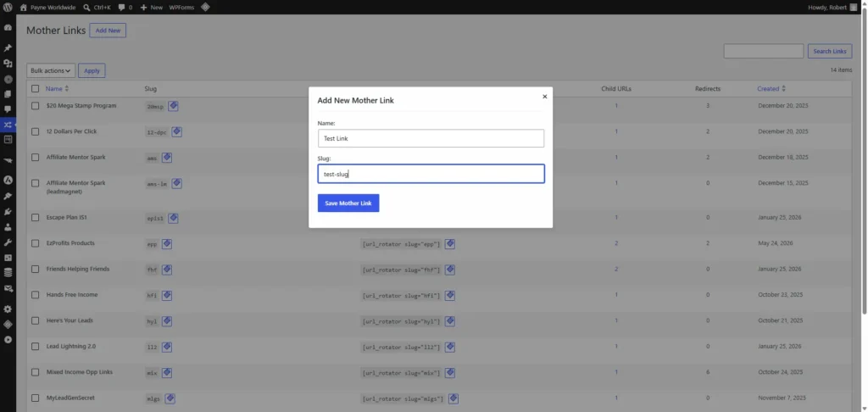The height and width of the screenshot is (412, 868).
Task: Open the Media sidebar icon
Action: click(8, 64)
